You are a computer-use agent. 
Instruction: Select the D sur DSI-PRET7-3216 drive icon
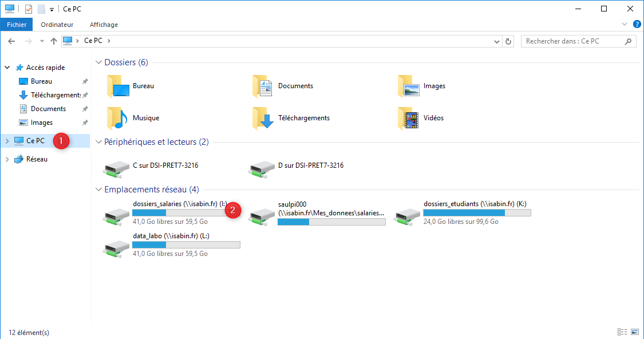coord(262,169)
